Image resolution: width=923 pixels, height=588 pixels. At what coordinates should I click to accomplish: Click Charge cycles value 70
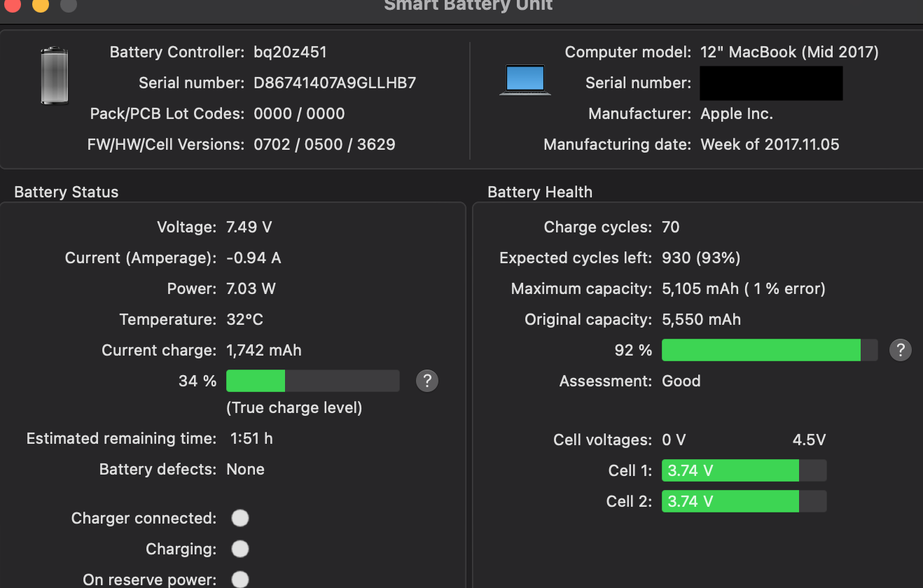670,227
